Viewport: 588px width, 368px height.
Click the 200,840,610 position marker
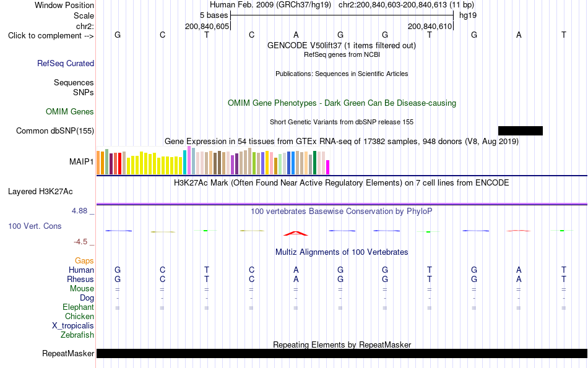tap(430, 26)
